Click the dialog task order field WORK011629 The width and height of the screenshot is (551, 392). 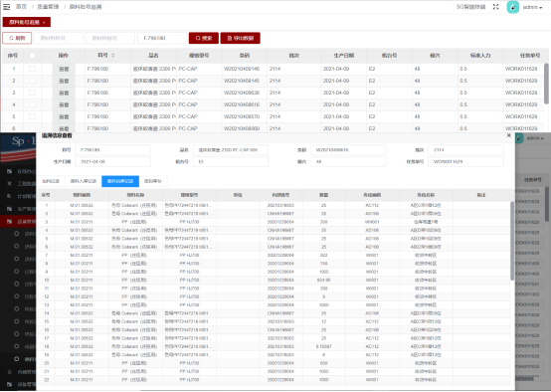coord(465,162)
